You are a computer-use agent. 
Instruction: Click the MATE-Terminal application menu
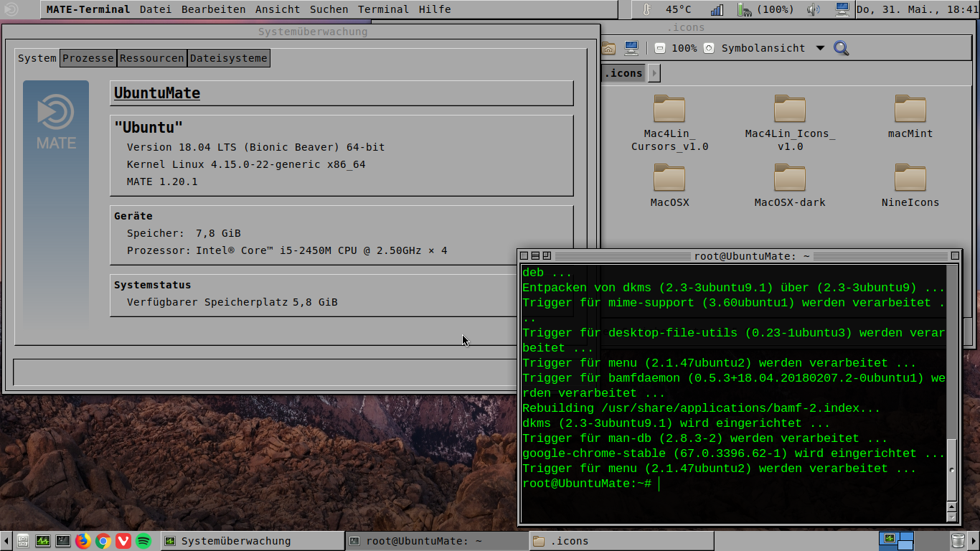pos(88,9)
